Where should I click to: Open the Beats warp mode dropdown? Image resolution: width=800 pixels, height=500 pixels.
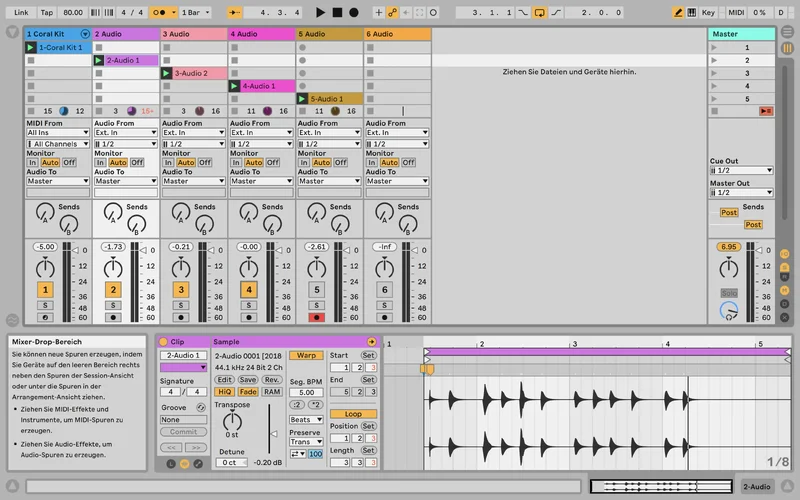click(x=305, y=420)
